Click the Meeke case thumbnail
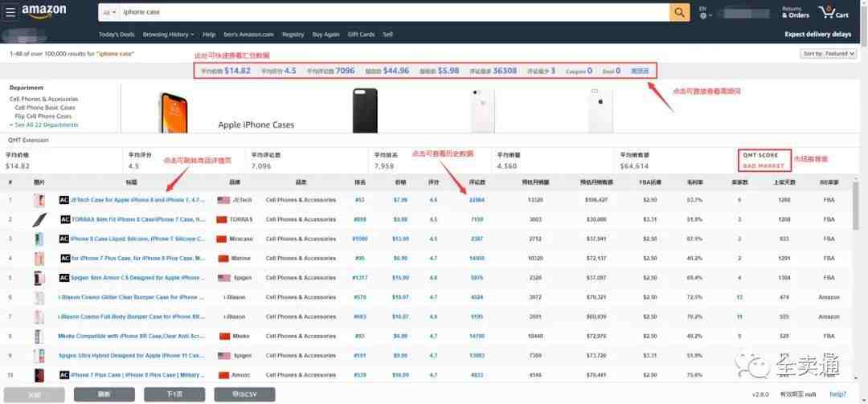Image resolution: width=868 pixels, height=404 pixels. [39, 336]
